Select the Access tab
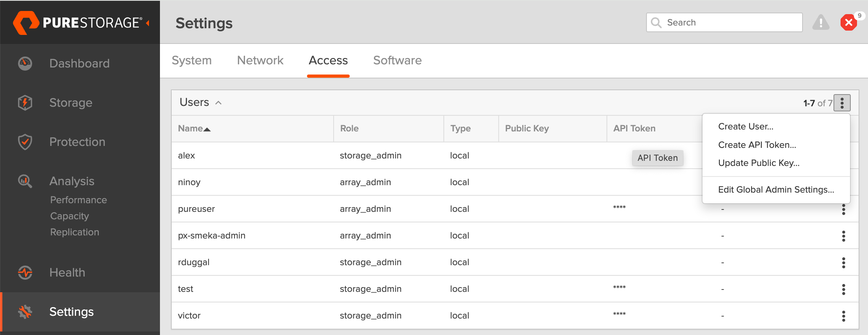 click(328, 60)
